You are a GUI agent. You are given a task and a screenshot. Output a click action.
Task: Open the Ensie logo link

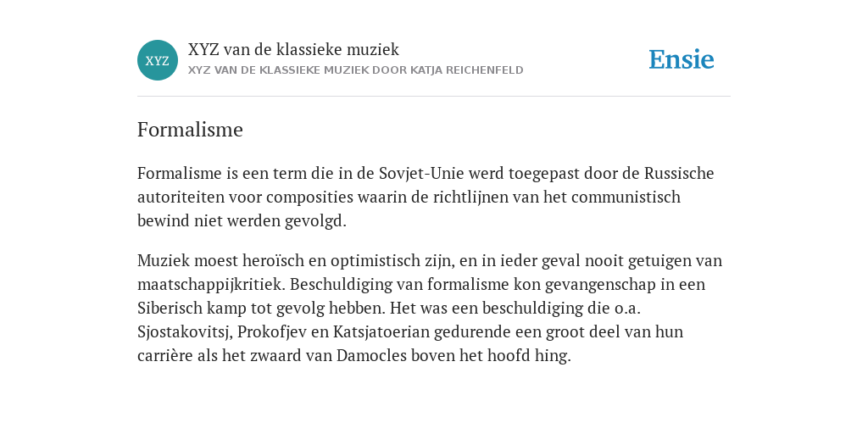pos(682,60)
